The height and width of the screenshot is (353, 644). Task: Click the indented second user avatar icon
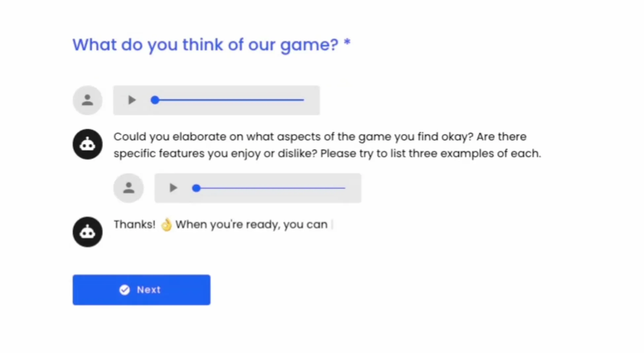(128, 188)
